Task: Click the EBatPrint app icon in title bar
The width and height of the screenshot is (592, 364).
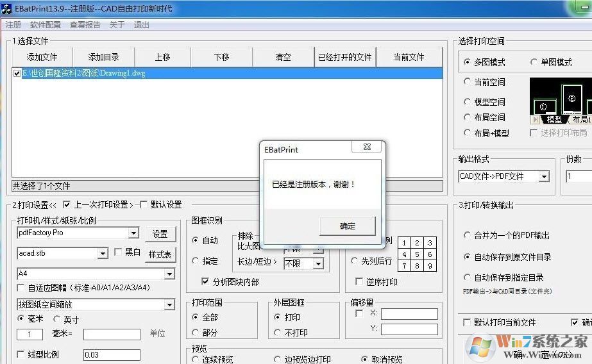Action: pyautogui.click(x=6, y=8)
